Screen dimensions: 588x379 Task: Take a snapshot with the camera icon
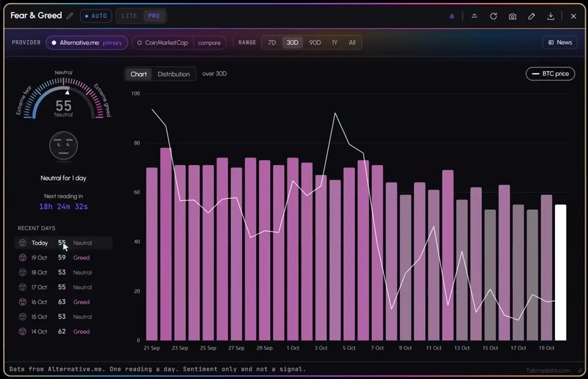tap(512, 16)
